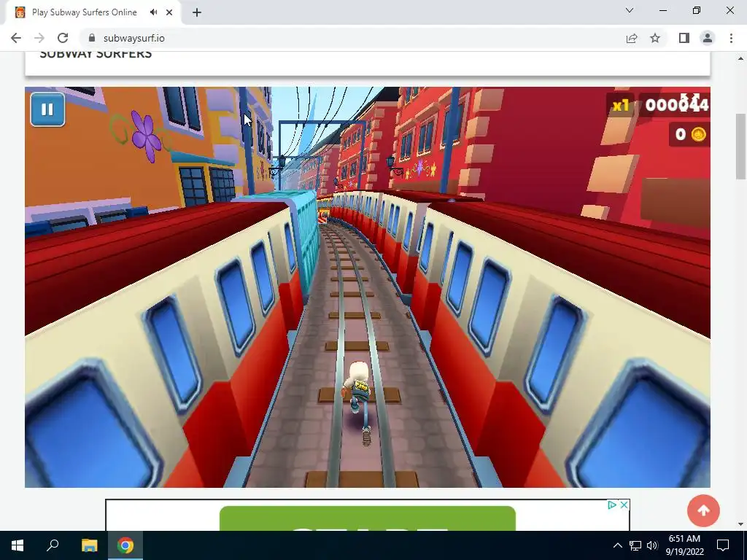The image size is (747, 560).
Task: Click the scroll-to-top red arrow button
Action: 703,510
